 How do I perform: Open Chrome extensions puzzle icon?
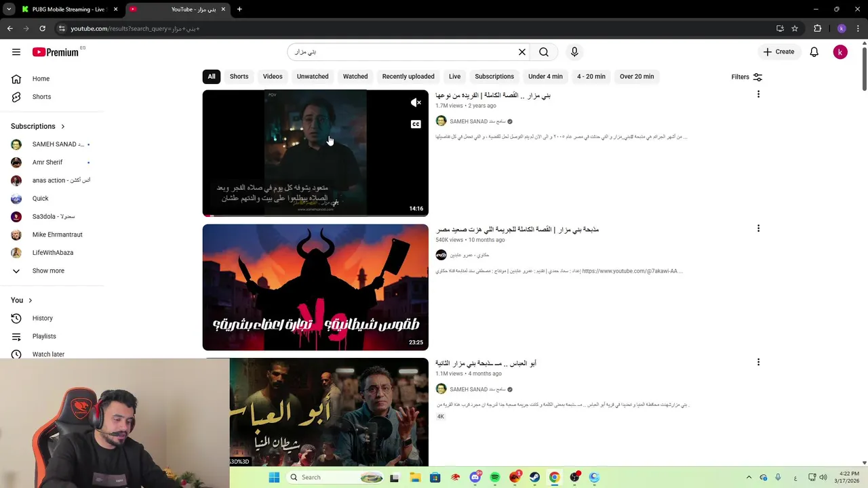[x=817, y=28]
